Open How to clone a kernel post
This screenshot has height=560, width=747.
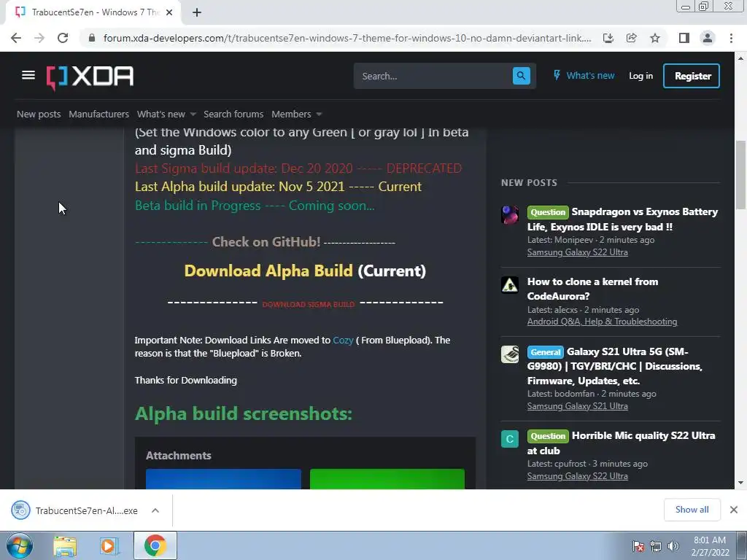(592, 289)
